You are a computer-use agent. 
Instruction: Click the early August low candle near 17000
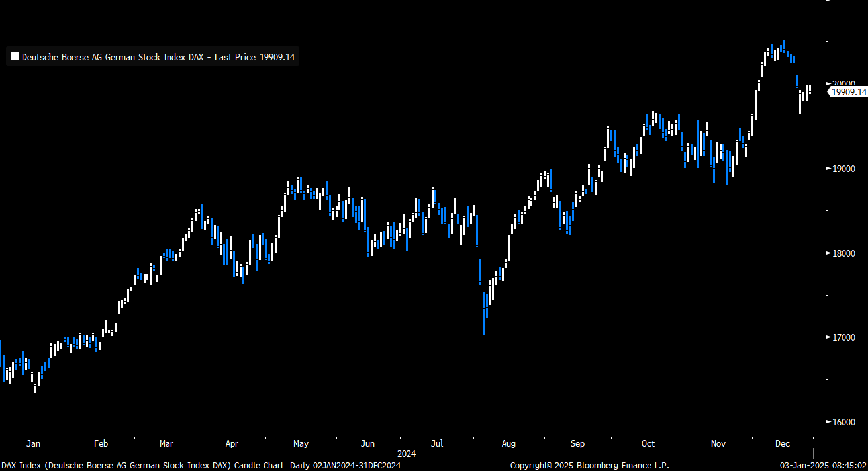(484, 314)
